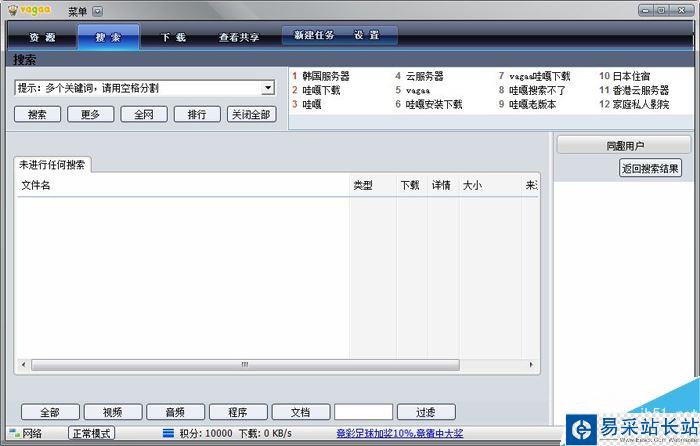This screenshot has height=446, width=700.
Task: Click the blue 积分 icon
Action: pyautogui.click(x=168, y=433)
